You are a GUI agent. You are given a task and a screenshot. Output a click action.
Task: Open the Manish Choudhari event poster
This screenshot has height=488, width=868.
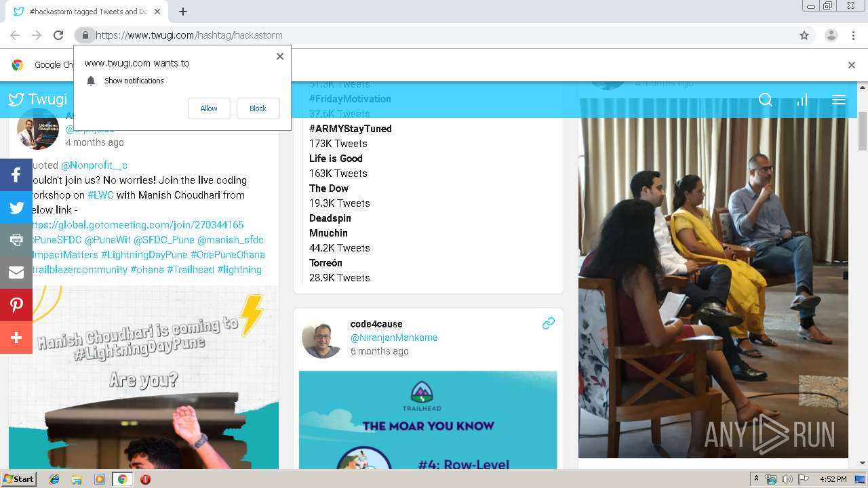click(144, 378)
